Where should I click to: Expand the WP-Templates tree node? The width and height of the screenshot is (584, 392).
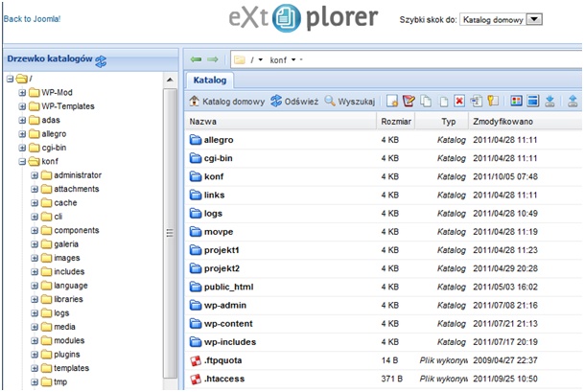coord(22,106)
